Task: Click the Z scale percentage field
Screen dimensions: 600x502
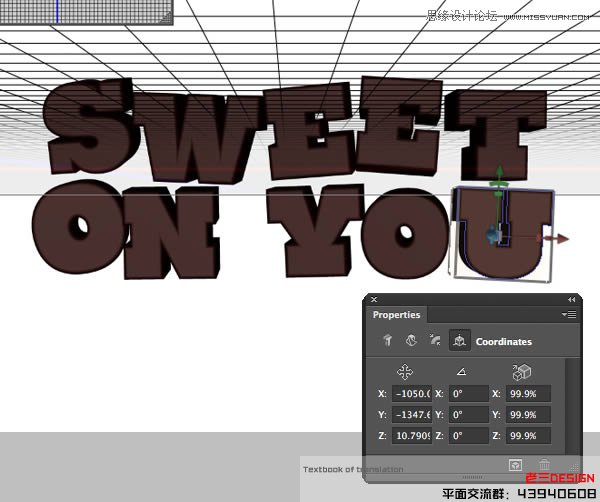Action: [529, 435]
